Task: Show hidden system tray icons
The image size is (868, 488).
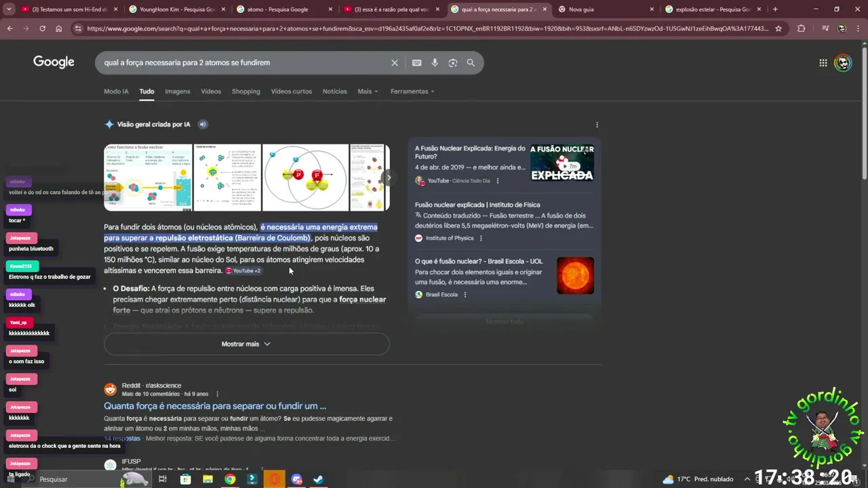Action: click(747, 479)
